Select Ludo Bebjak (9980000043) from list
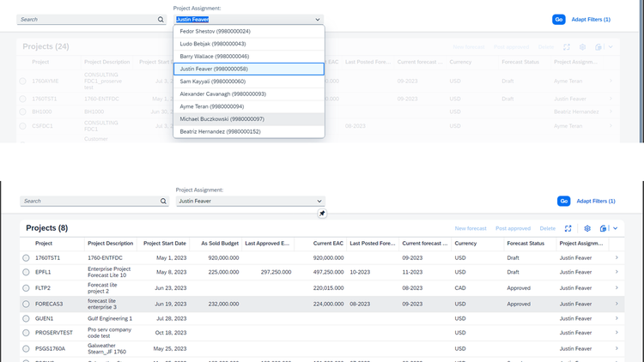Screen dimensions: 644x362 249,44
